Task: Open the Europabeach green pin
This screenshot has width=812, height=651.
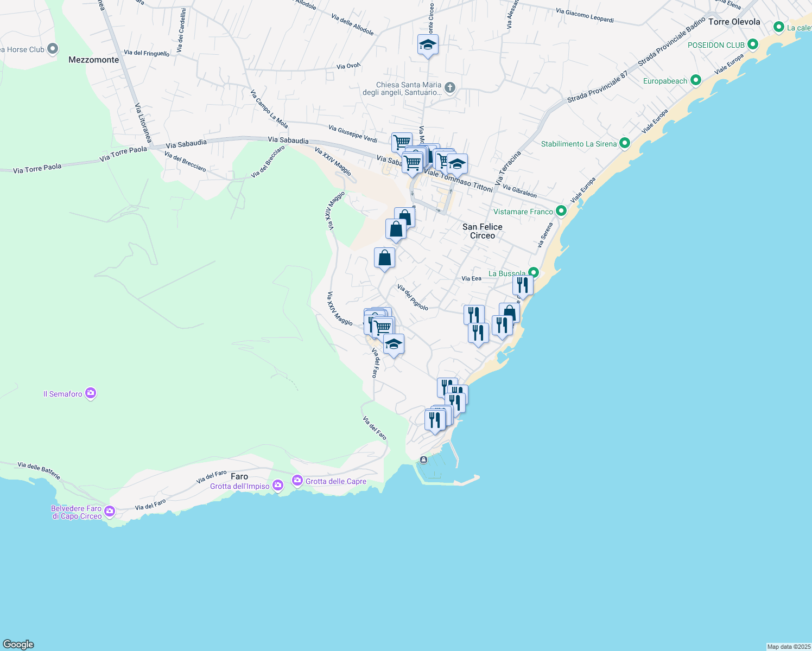Action: tap(695, 81)
